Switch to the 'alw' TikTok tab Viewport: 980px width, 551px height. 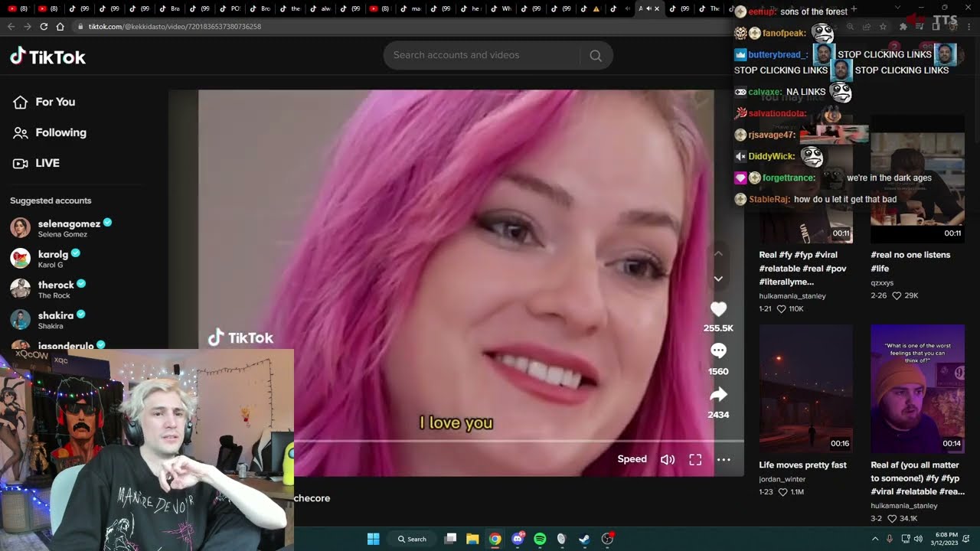tap(321, 8)
